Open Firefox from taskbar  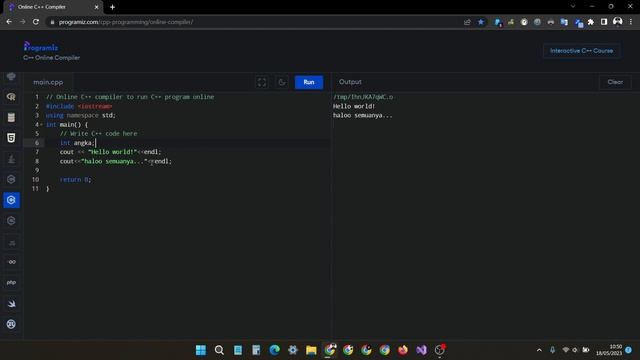403,350
